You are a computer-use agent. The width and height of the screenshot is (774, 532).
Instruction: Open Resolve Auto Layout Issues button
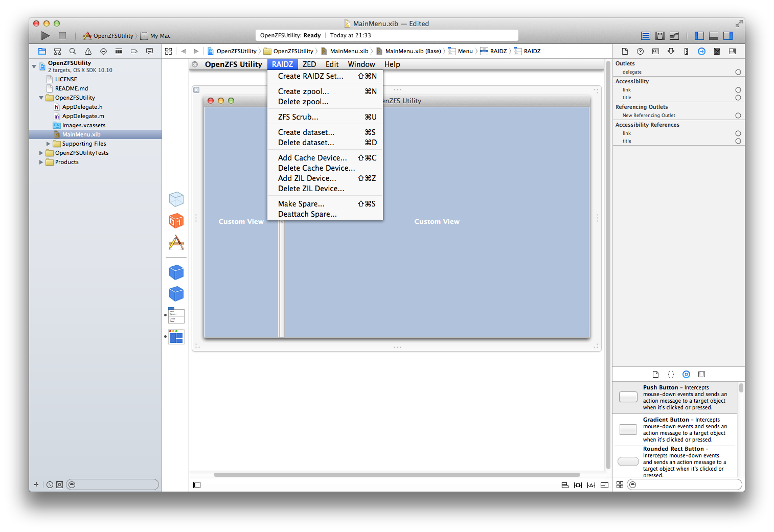(x=591, y=485)
